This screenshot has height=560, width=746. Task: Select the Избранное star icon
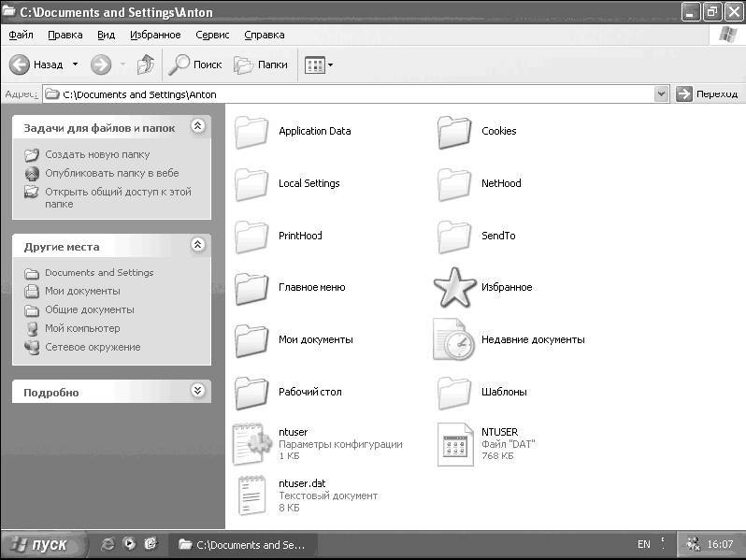pyautogui.click(x=454, y=287)
